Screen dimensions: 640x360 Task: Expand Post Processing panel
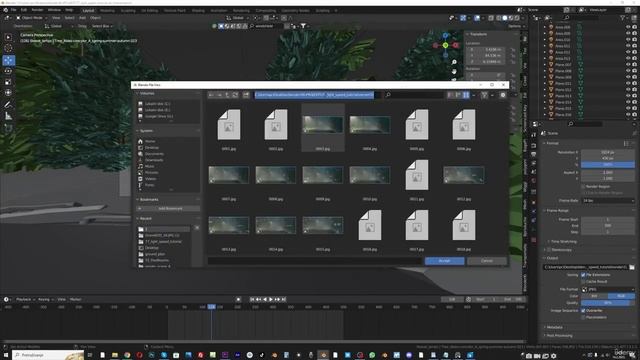[x=559, y=336]
